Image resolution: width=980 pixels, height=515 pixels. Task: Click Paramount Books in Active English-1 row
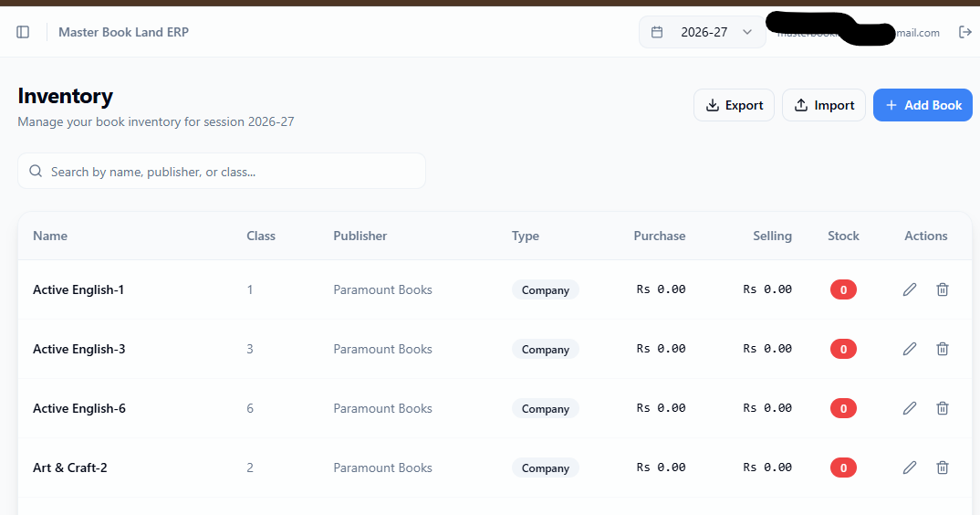tap(382, 289)
